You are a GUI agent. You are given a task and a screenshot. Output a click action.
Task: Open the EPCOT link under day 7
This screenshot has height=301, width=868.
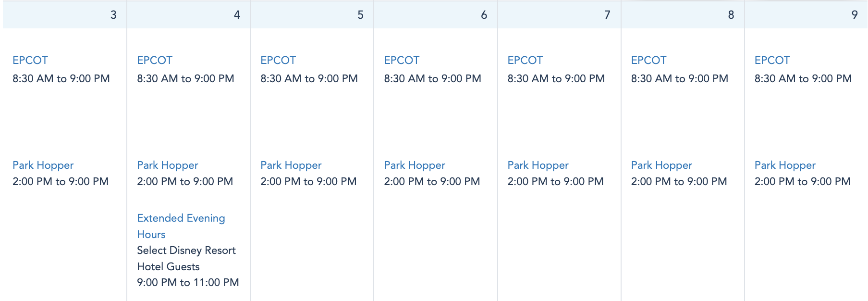point(525,61)
